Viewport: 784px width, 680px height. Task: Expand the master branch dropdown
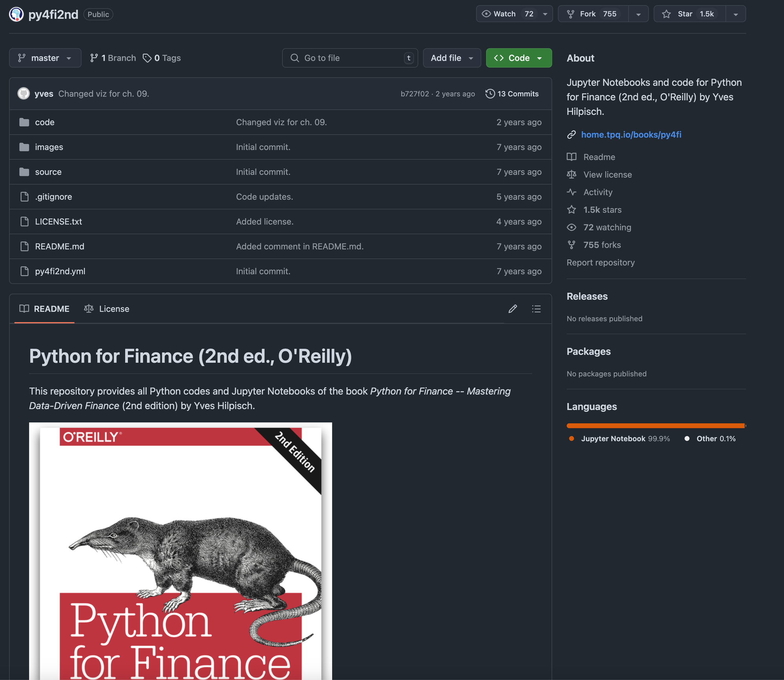point(45,58)
